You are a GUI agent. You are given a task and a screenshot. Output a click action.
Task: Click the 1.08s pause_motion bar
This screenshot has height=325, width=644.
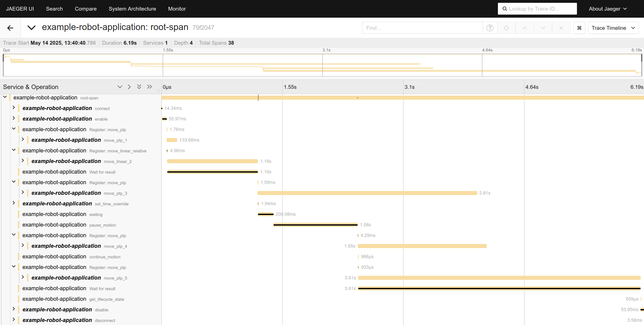tap(315, 225)
